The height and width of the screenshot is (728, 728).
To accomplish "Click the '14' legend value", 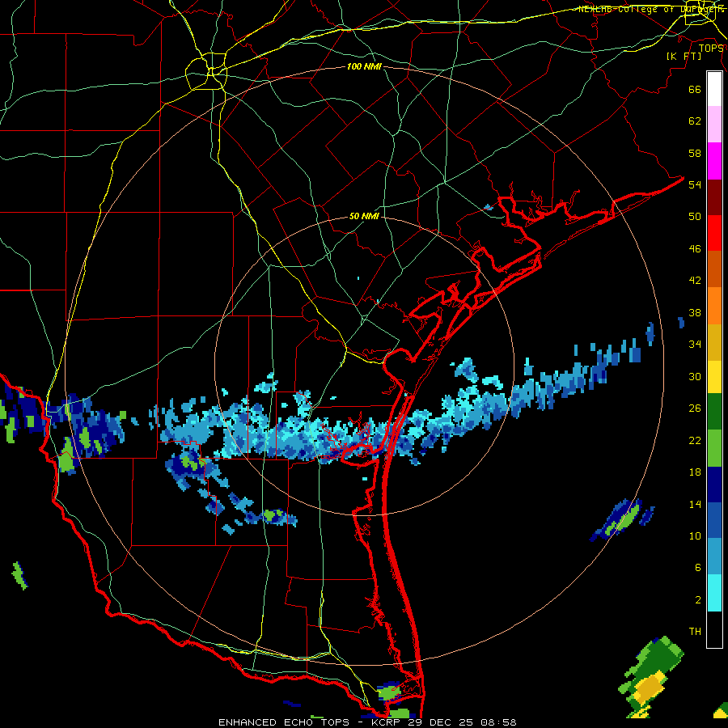I will point(695,505).
